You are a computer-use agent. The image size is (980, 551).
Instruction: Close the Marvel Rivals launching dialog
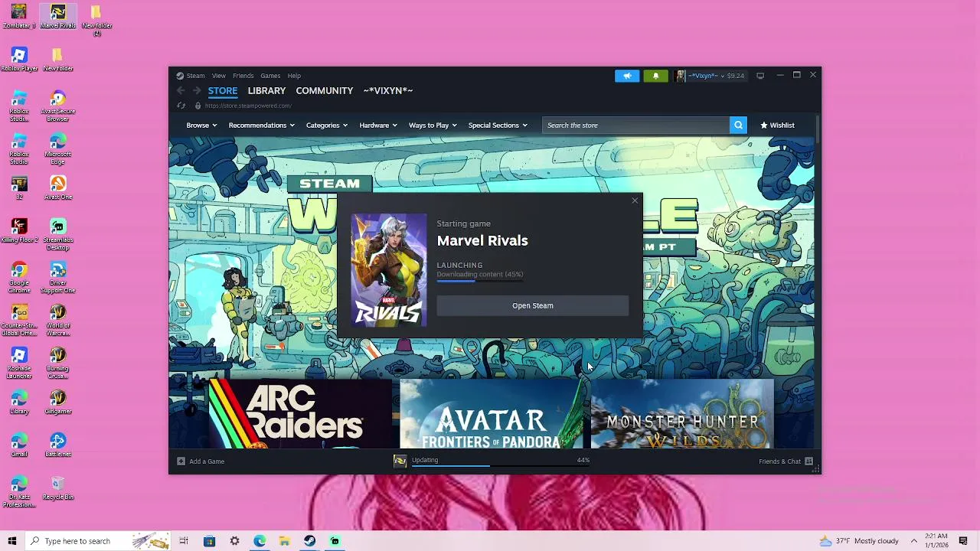coord(635,201)
